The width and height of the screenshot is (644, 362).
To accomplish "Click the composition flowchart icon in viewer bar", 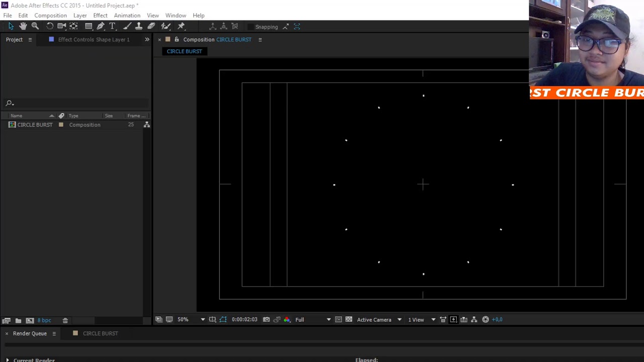I will pyautogui.click(x=474, y=319).
